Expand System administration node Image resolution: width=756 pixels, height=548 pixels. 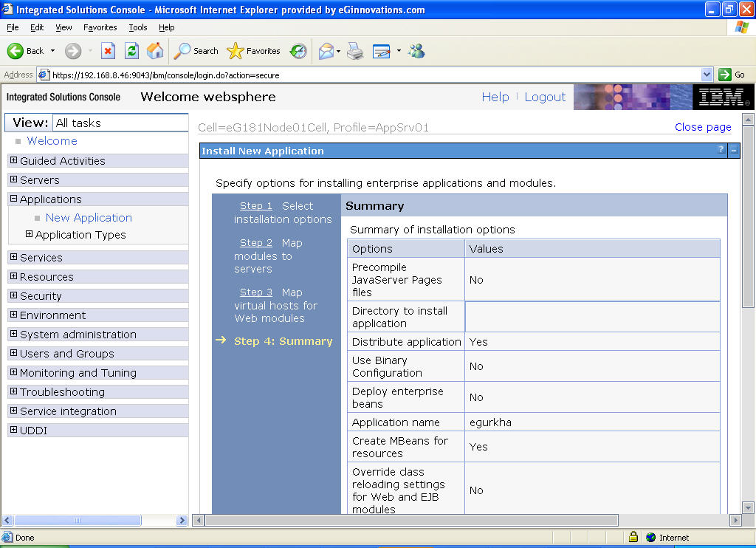[x=13, y=334]
